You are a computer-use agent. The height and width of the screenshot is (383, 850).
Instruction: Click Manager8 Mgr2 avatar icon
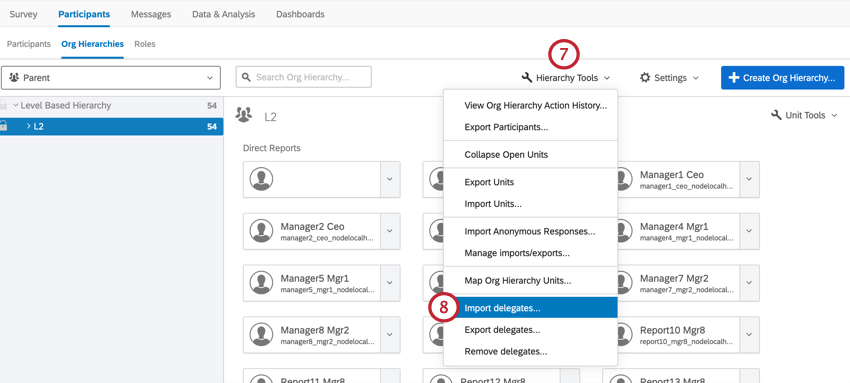(x=261, y=335)
